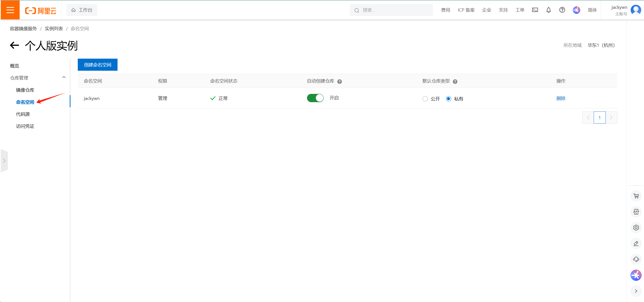The height and width of the screenshot is (302, 644).
Task: Toggle auto-create repository switch for jackywn
Action: tap(315, 98)
